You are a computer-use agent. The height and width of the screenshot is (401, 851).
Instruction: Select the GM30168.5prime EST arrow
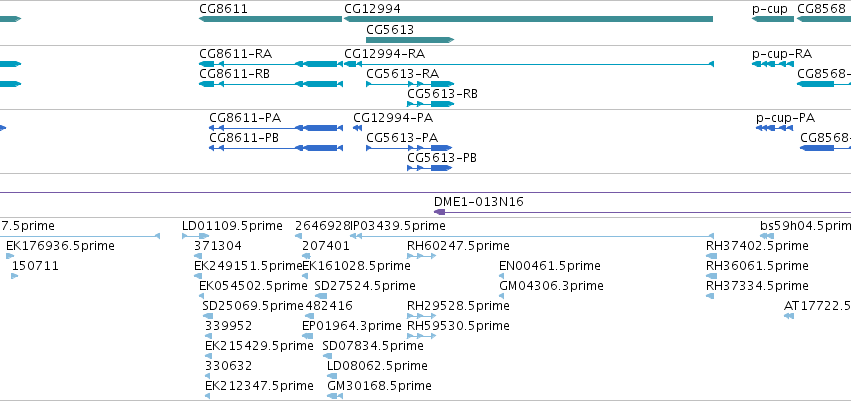[x=335, y=397]
